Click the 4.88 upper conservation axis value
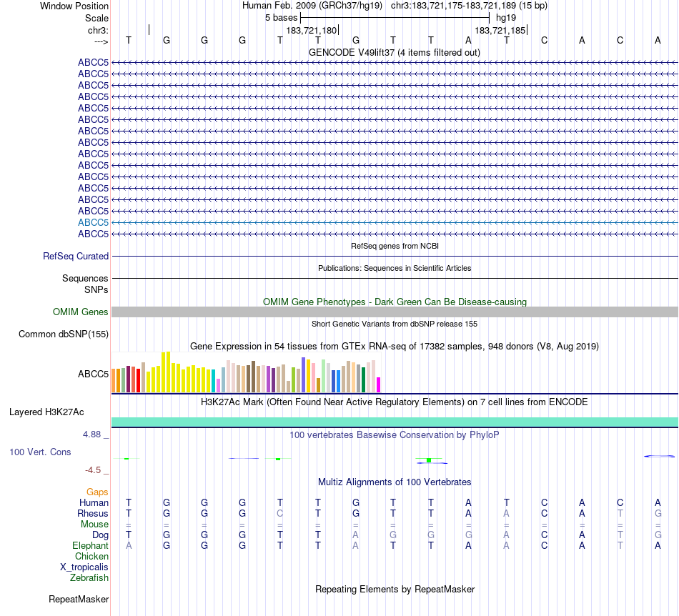Screen dimensions: 679x616 pos(91,434)
